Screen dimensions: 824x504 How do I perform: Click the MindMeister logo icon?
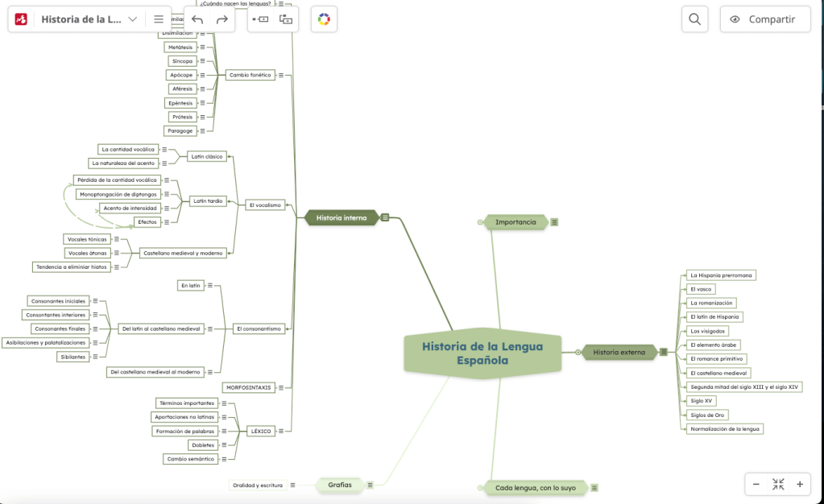22,19
